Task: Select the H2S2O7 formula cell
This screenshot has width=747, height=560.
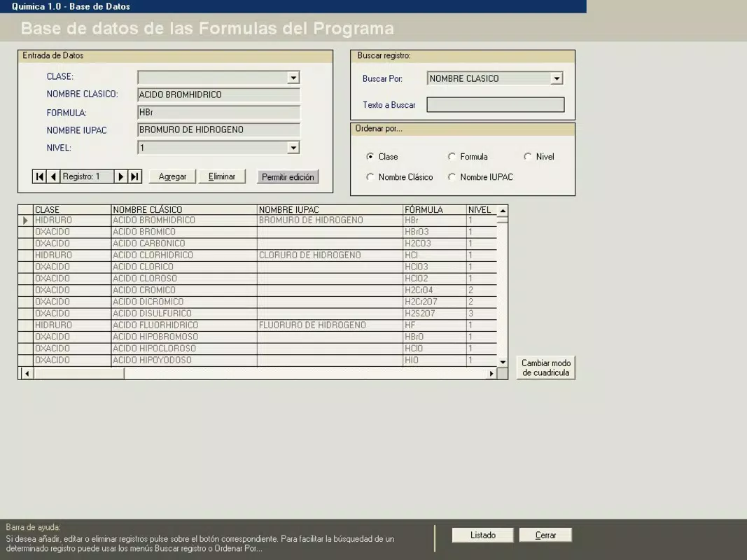Action: [x=435, y=314]
